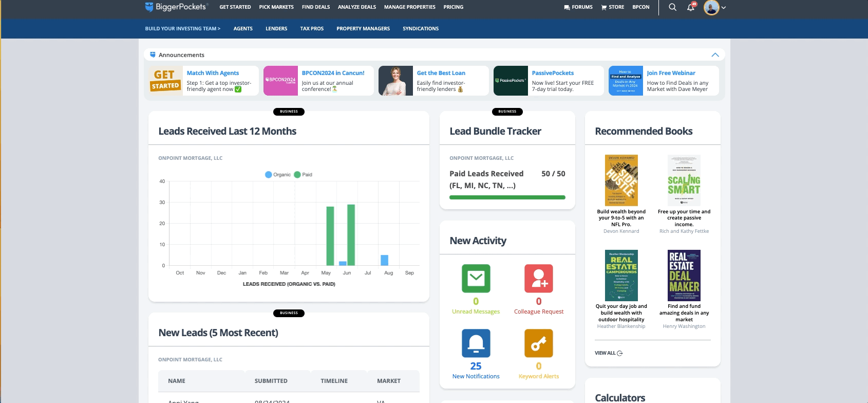Open the Join Free Webinar announcement

(x=670, y=73)
